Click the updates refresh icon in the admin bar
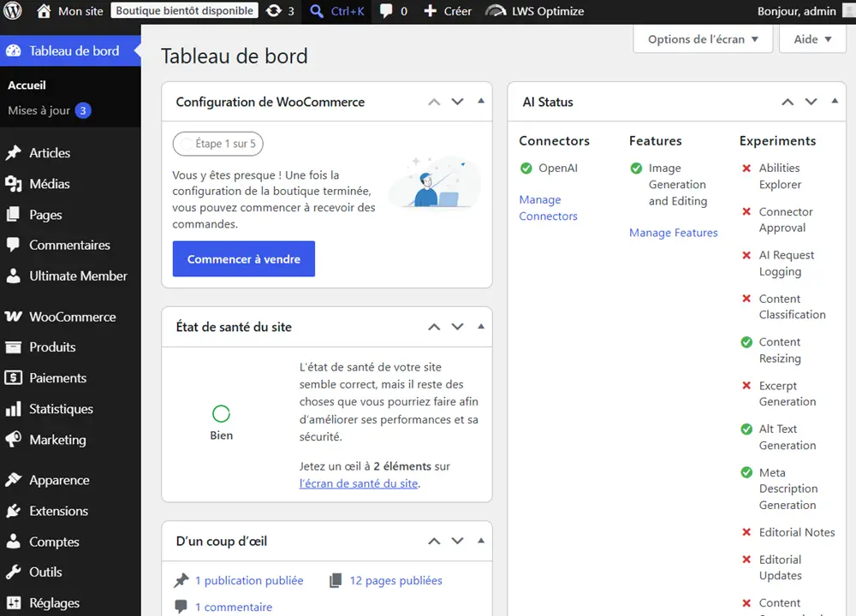The height and width of the screenshot is (616, 856). pos(274,11)
